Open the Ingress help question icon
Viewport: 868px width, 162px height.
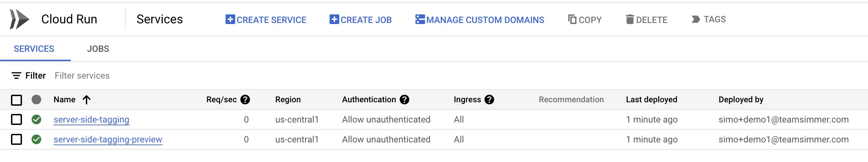[x=489, y=100]
